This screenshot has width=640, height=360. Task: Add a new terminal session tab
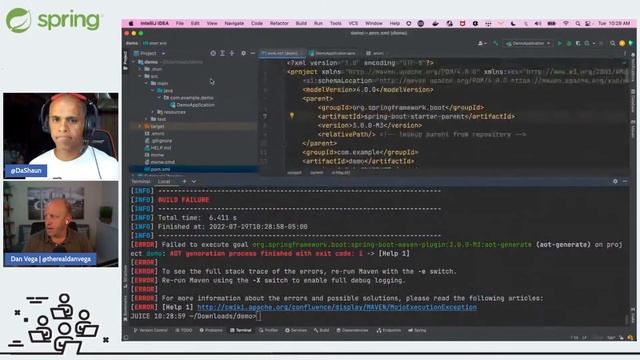(184, 181)
